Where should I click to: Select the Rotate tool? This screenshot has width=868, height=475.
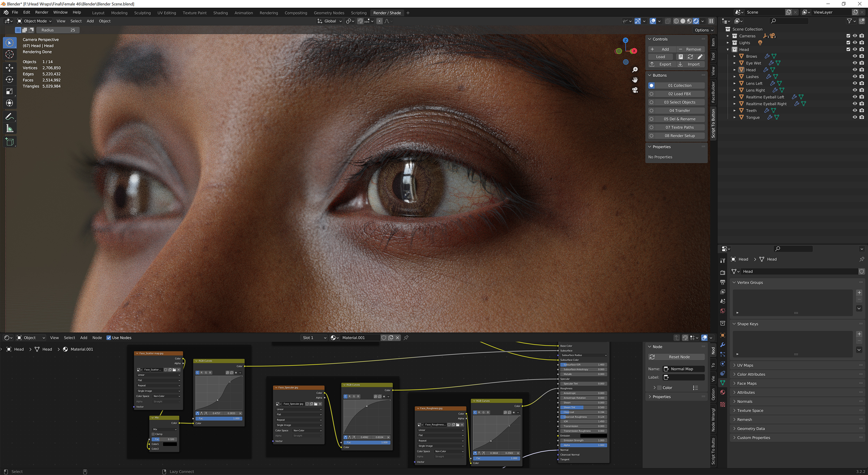pos(9,79)
